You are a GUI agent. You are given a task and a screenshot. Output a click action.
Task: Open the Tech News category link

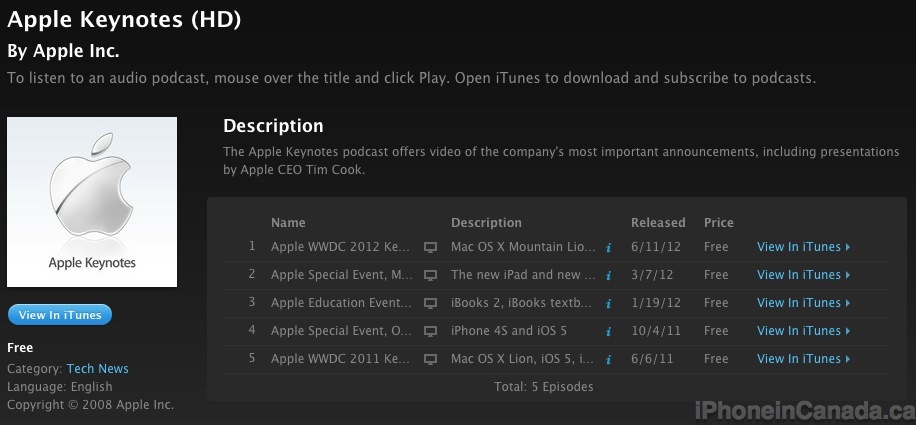98,368
